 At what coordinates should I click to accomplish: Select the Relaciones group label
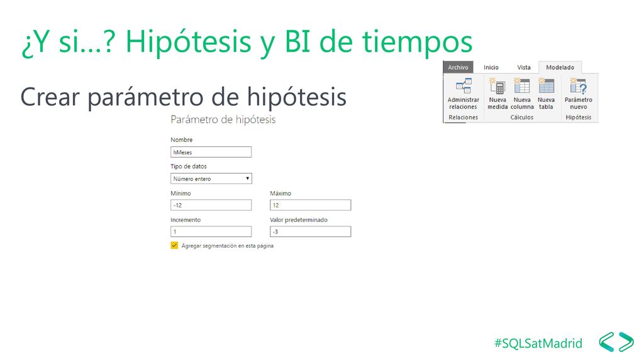464,118
